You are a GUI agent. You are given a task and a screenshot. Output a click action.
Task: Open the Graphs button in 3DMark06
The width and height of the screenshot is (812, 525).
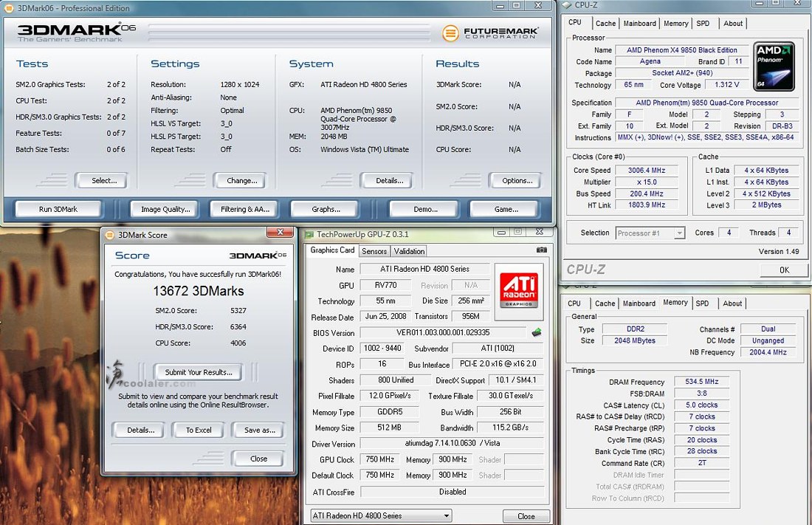click(326, 210)
